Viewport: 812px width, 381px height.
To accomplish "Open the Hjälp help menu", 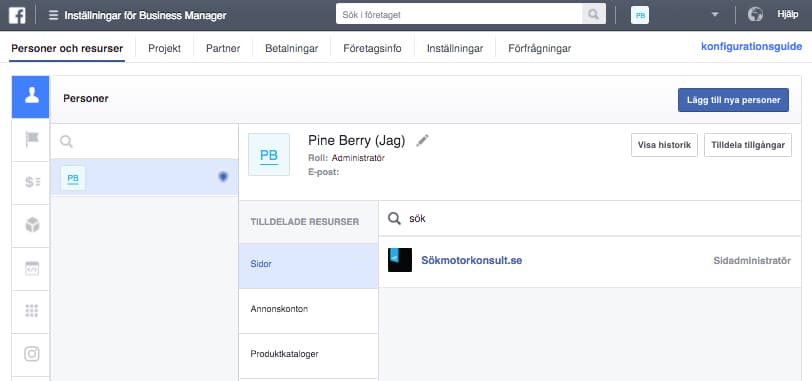I will click(x=788, y=14).
